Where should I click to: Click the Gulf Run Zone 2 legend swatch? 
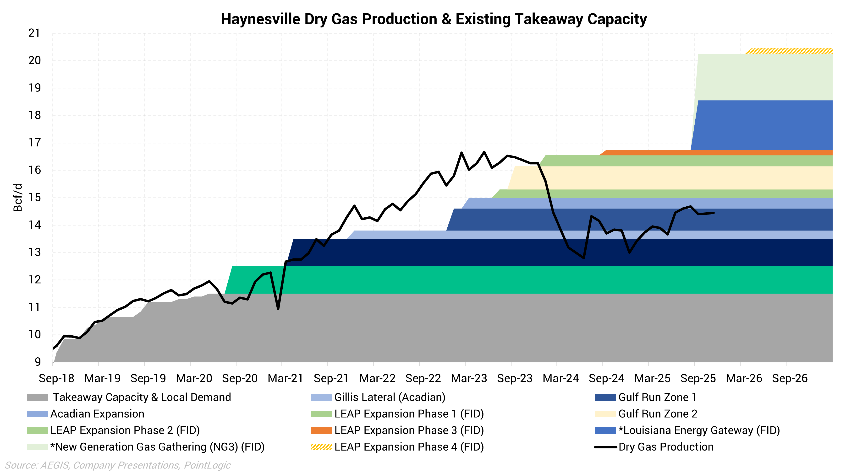[605, 414]
